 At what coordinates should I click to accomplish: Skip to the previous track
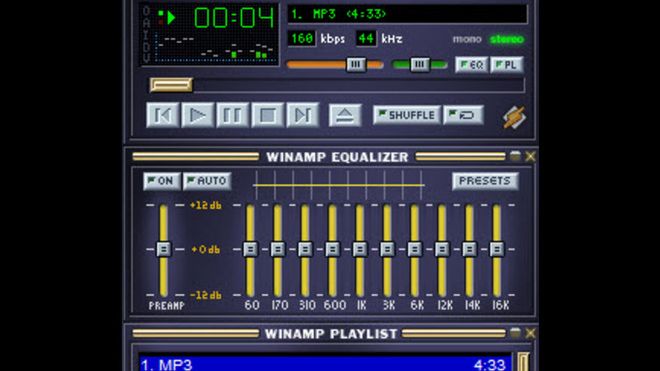(162, 115)
